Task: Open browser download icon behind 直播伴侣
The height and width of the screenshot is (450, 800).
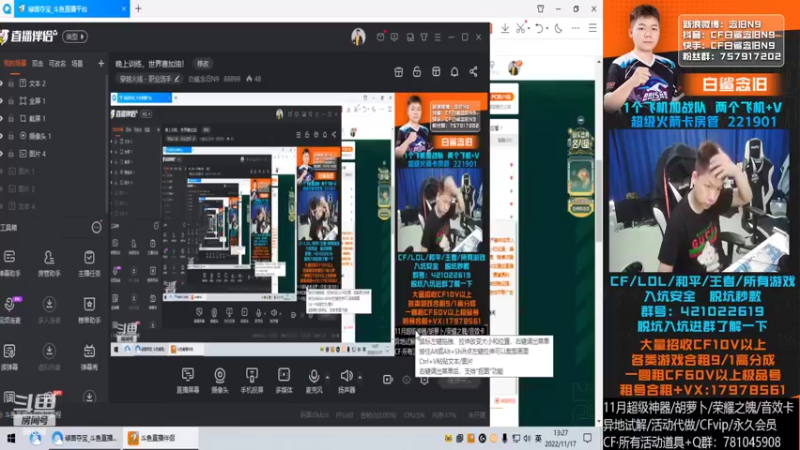Action: [505, 29]
